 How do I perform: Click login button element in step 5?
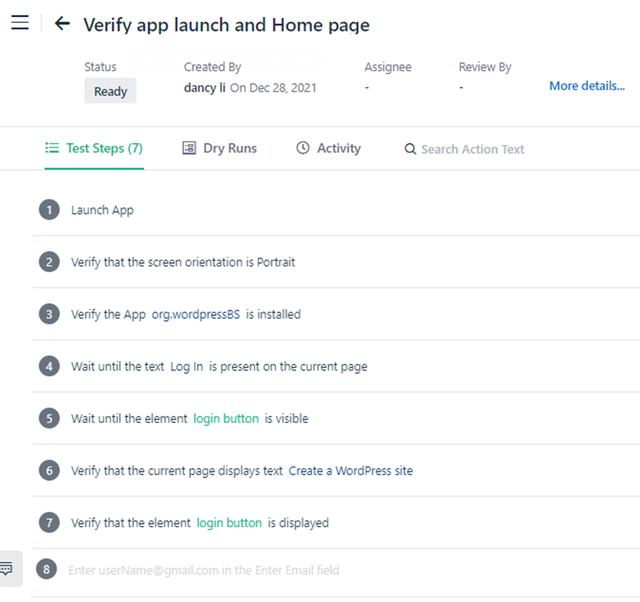(226, 418)
